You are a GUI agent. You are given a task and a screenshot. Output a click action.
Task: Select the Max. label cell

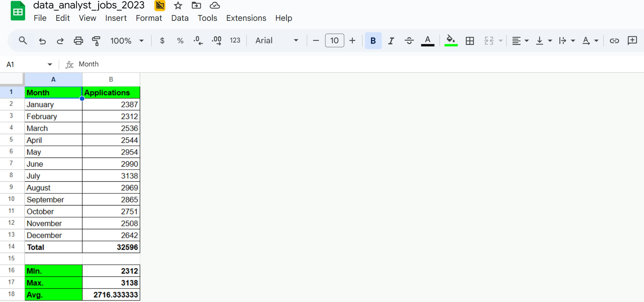53,283
